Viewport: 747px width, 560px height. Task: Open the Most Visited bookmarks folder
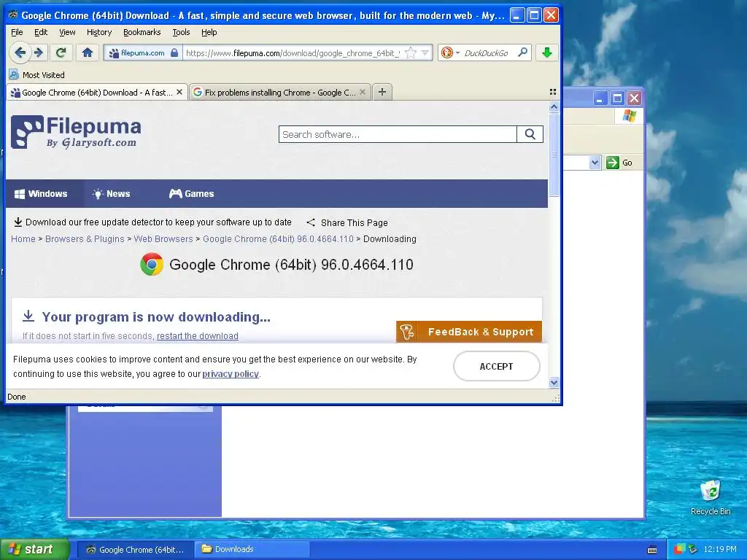click(36, 75)
